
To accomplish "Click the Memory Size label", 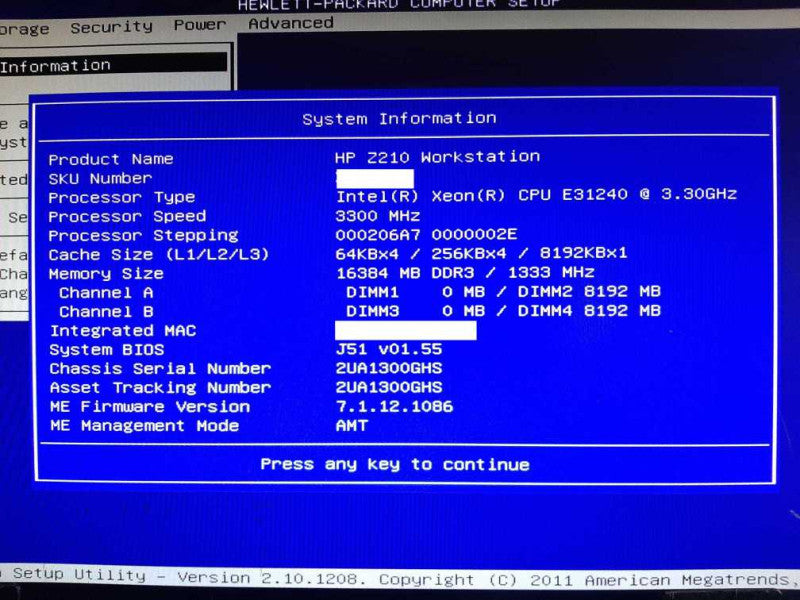I will coord(106,274).
